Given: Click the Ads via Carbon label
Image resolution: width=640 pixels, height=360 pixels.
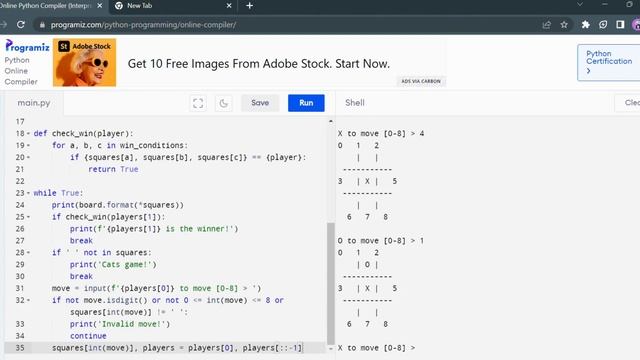Looking at the screenshot, I should 421,81.
